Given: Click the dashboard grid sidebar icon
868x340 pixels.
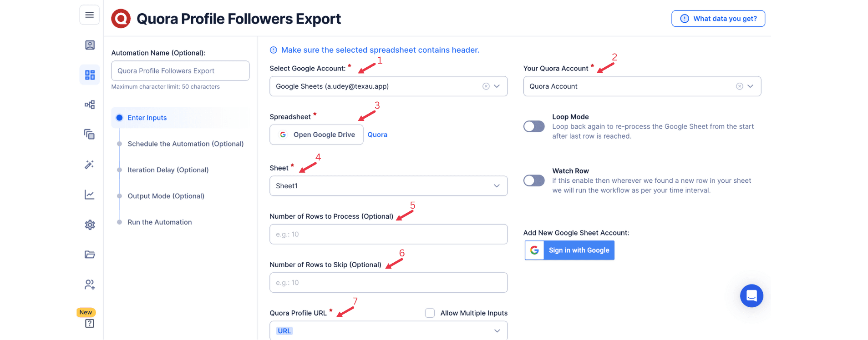Looking at the screenshot, I should pos(90,75).
